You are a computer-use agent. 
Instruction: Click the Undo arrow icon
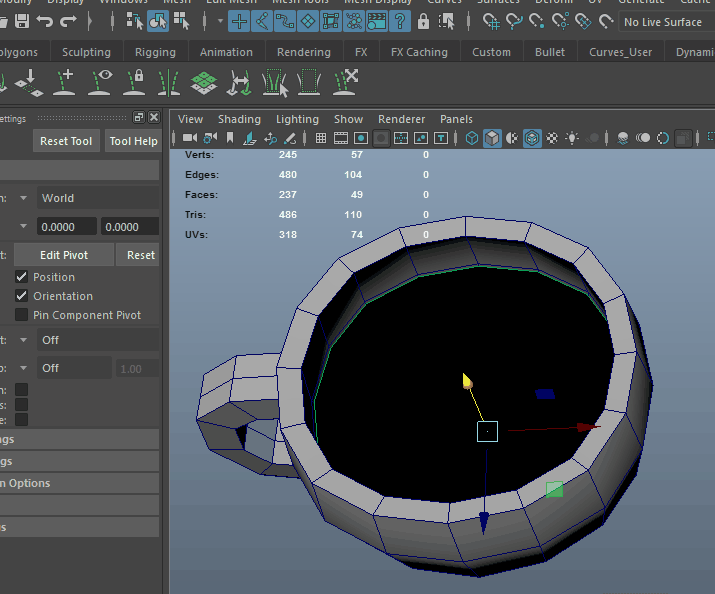45,21
